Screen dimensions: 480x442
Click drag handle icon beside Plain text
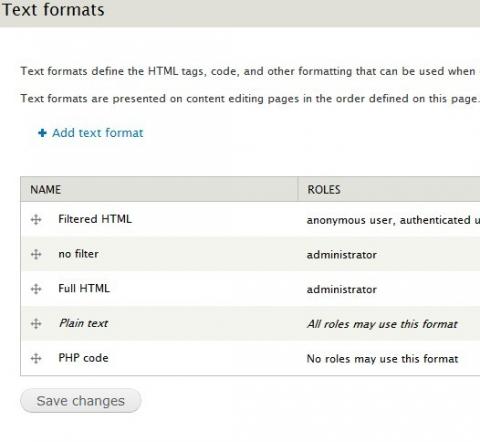coord(36,324)
